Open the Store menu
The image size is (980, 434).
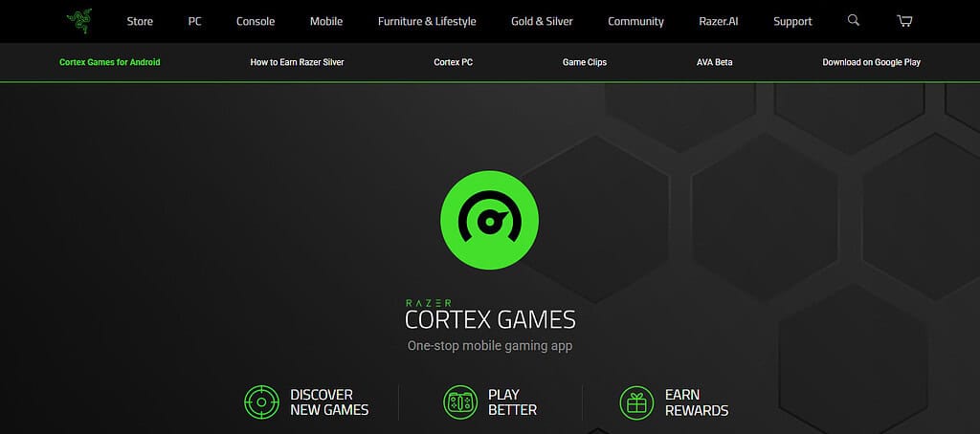click(140, 21)
